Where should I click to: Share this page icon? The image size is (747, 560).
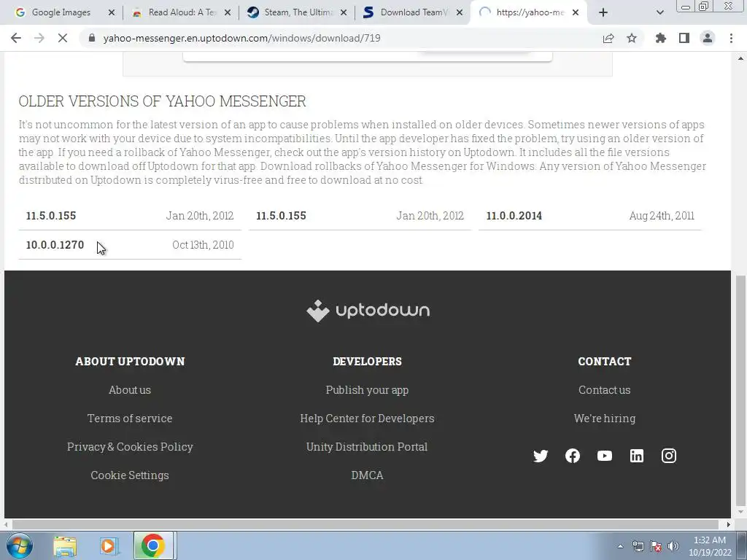(x=608, y=38)
